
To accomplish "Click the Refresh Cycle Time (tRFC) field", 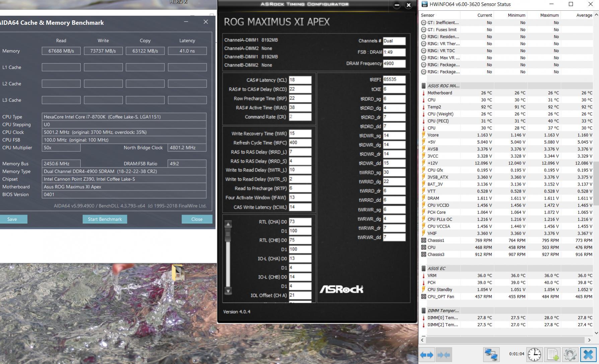I will (x=300, y=143).
